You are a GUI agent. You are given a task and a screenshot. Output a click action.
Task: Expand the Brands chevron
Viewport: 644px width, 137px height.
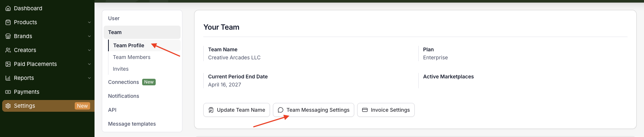click(89, 36)
